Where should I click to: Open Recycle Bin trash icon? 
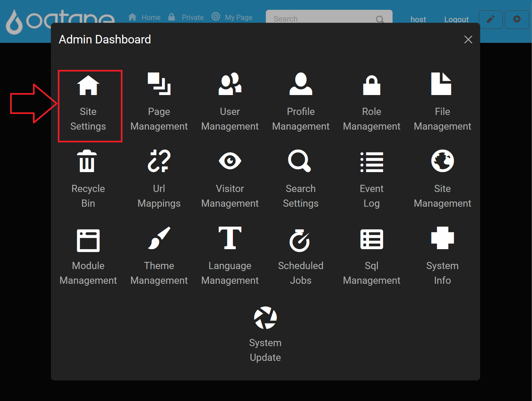pos(87,161)
